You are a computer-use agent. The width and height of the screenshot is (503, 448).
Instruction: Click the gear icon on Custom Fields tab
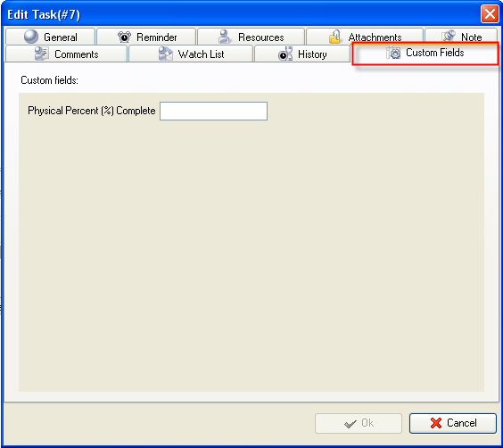click(393, 53)
